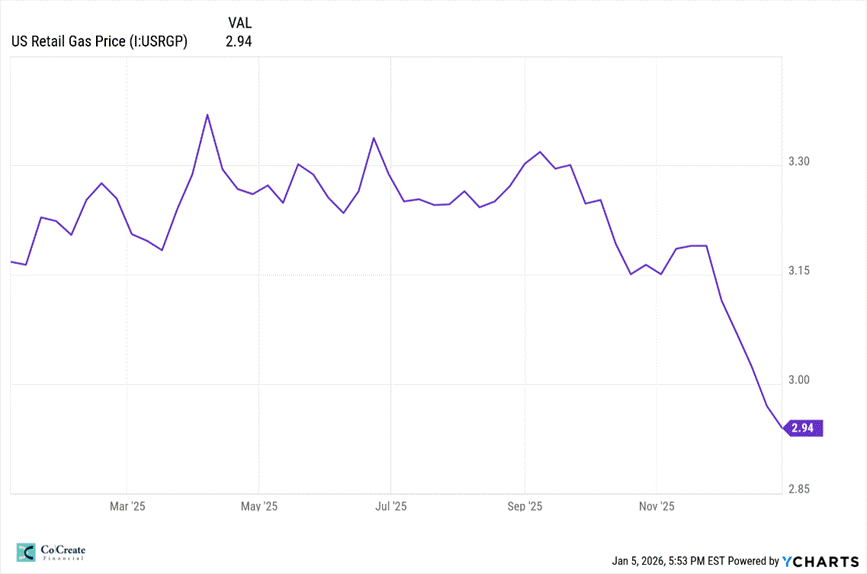This screenshot has width=867, height=574.
Task: Click the May '25 axis label
Action: click(x=259, y=506)
